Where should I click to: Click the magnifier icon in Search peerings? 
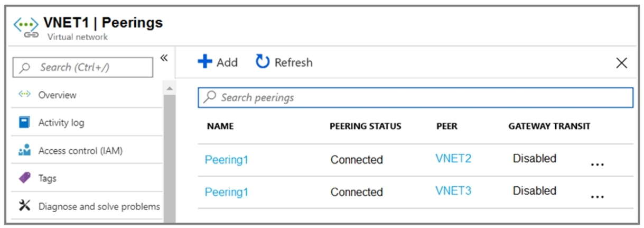click(x=210, y=97)
